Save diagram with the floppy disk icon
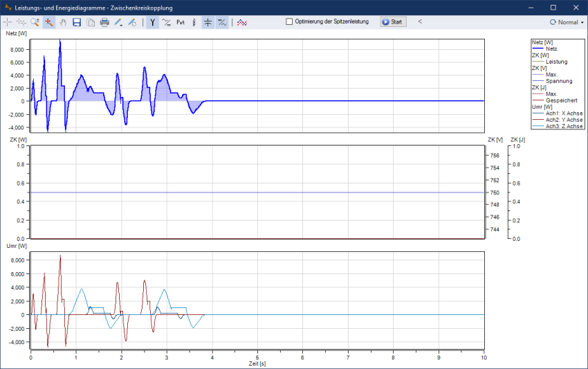 (77, 22)
